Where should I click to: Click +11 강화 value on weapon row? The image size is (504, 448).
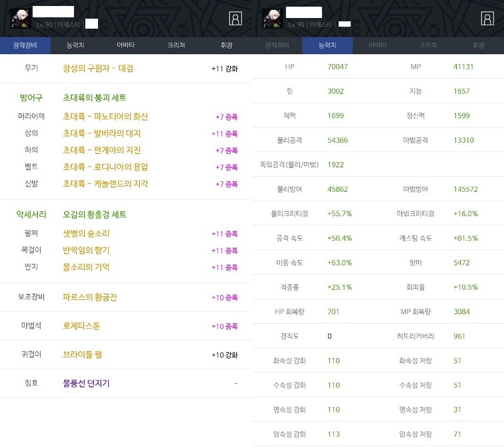point(225,69)
